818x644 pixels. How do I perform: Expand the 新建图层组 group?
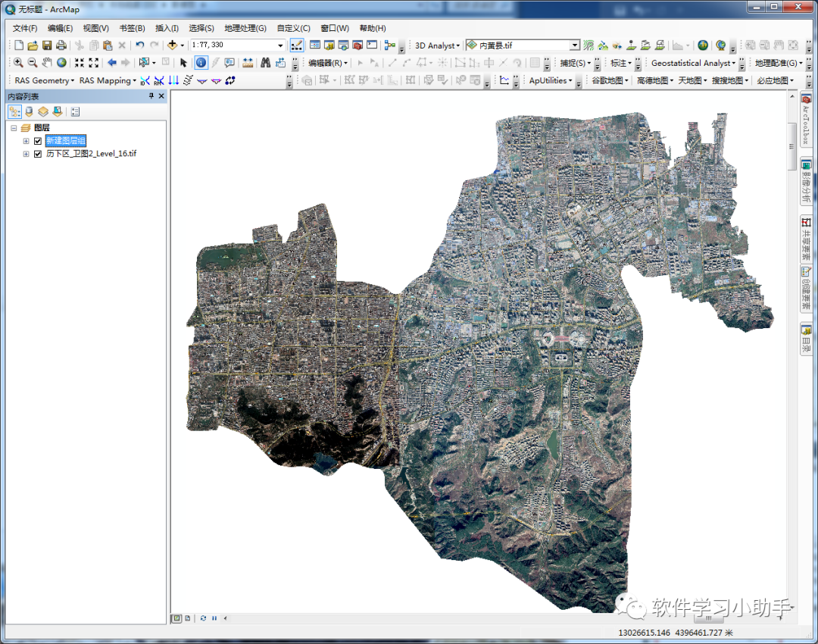click(26, 141)
